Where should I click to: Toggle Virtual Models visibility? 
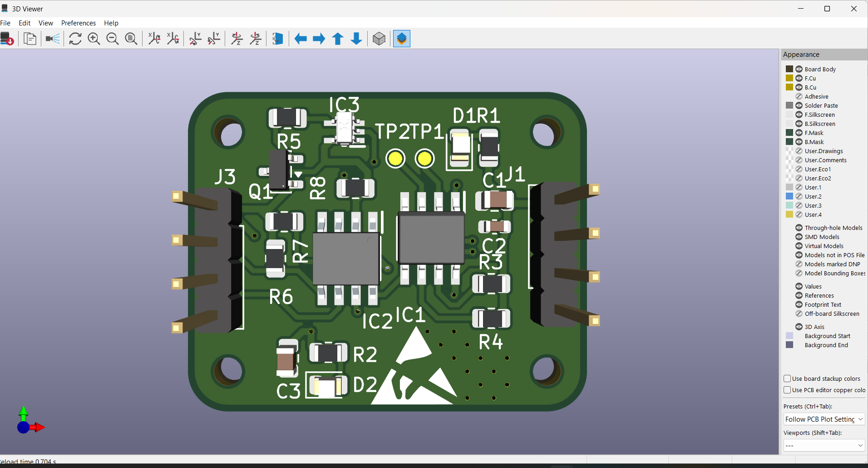[799, 246]
